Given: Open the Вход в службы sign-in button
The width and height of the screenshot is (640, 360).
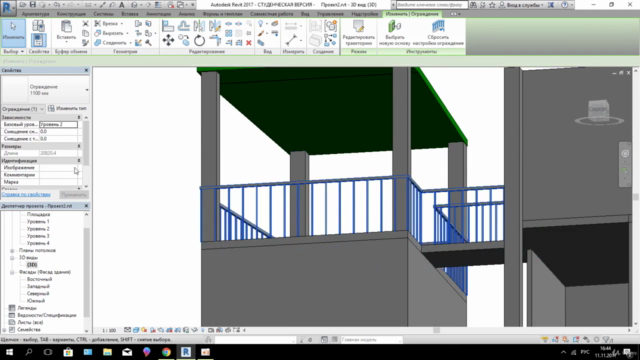Looking at the screenshot, I should tap(522, 5).
